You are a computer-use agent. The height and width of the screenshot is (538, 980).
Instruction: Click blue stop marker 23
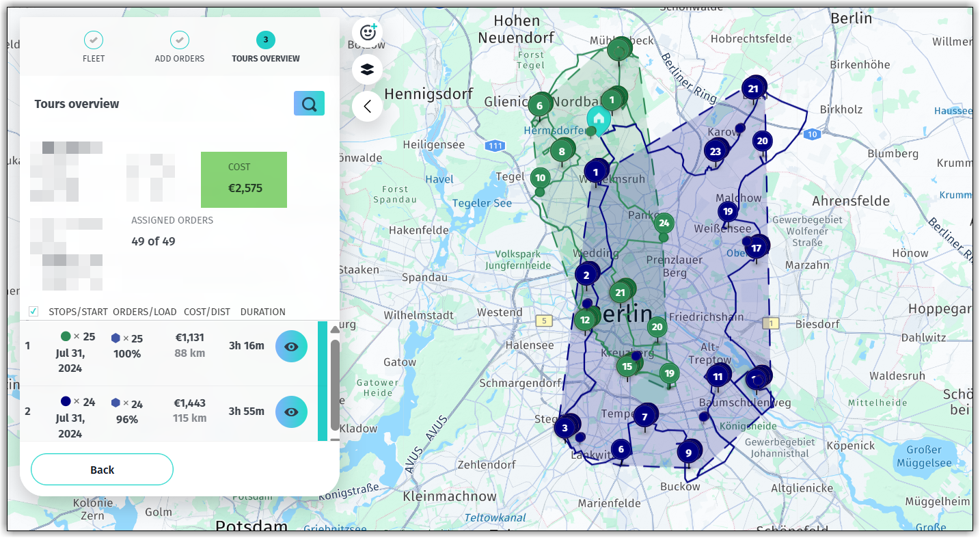(x=716, y=152)
